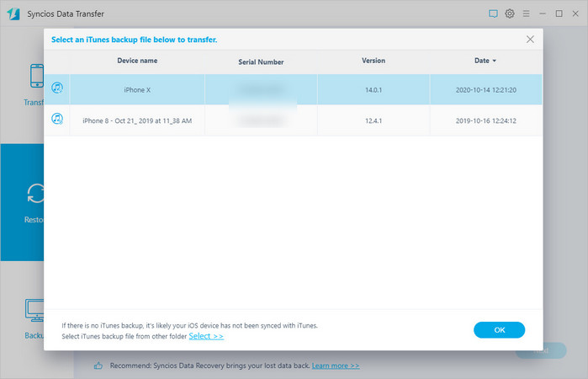
Task: Select the iTunes backup icon for iPhone X
Action: pos(57,88)
